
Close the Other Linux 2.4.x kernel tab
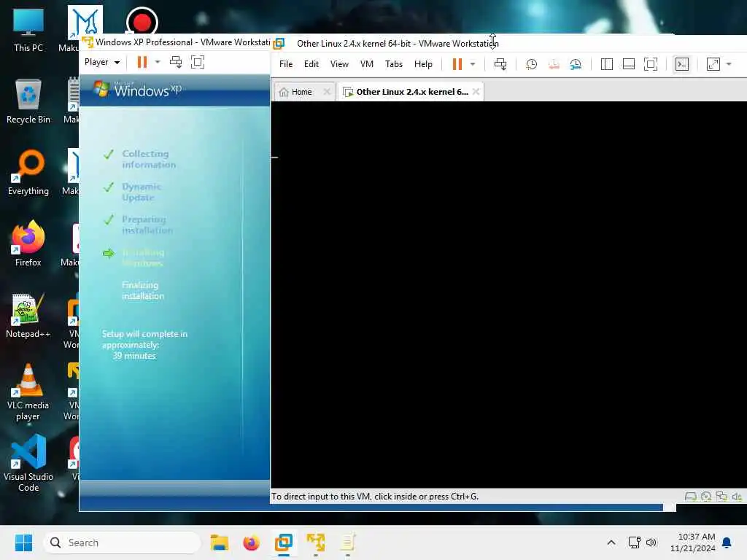point(476,91)
